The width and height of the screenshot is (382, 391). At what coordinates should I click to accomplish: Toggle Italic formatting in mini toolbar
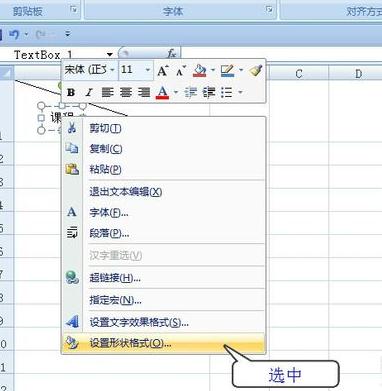pyautogui.click(x=89, y=92)
